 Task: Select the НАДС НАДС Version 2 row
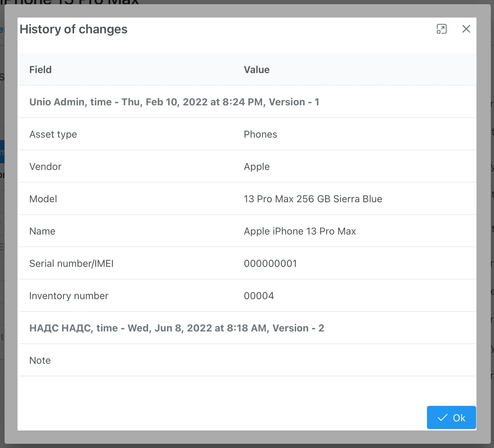click(x=176, y=328)
